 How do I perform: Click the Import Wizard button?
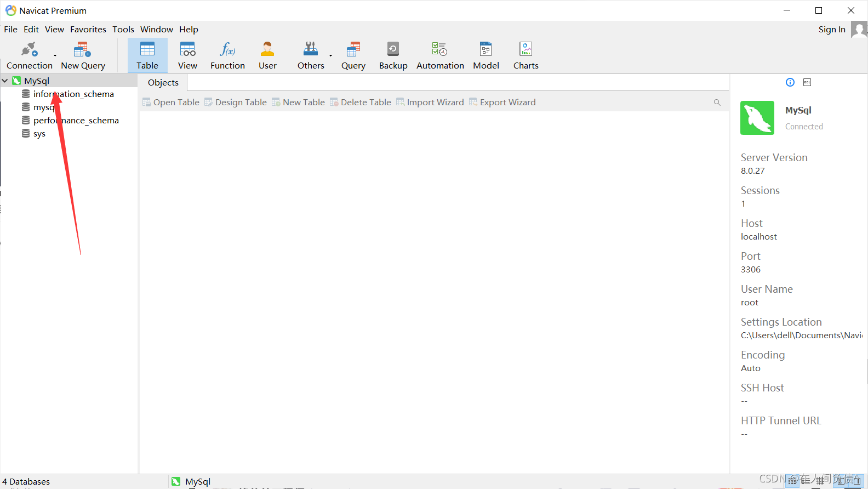(x=430, y=102)
